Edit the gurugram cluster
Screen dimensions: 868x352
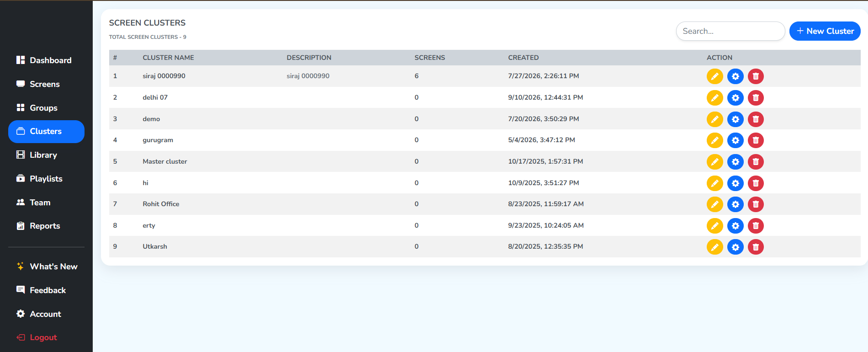pyautogui.click(x=715, y=140)
